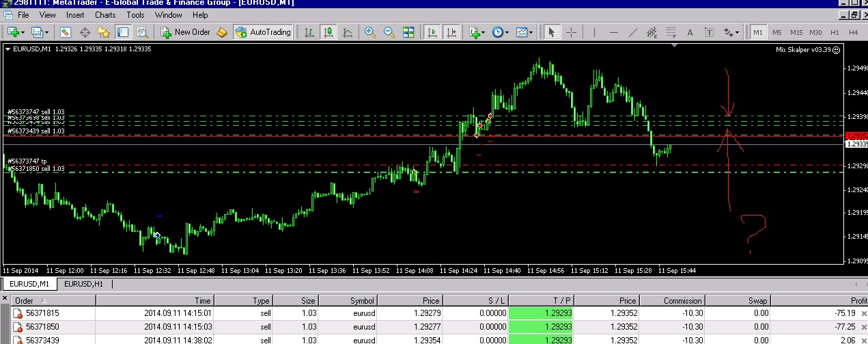Open the File menu
868x344 pixels.
(x=23, y=14)
